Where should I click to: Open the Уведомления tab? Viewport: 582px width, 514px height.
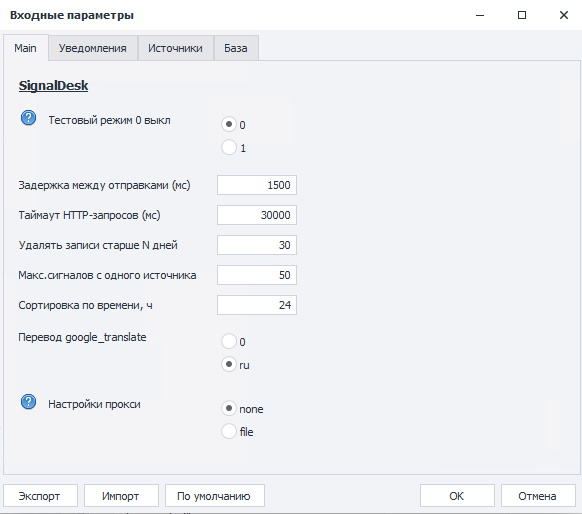pyautogui.click(x=93, y=48)
